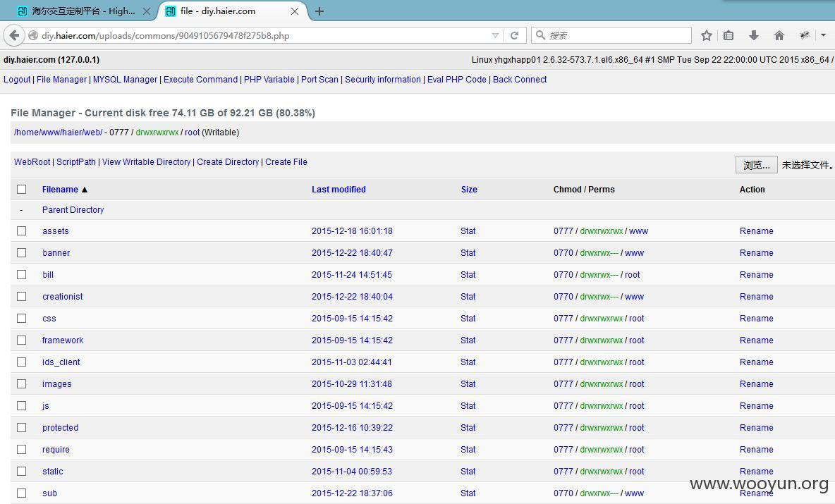Check the ids_client row checkbox
Image resolution: width=835 pixels, height=504 pixels.
(x=21, y=362)
